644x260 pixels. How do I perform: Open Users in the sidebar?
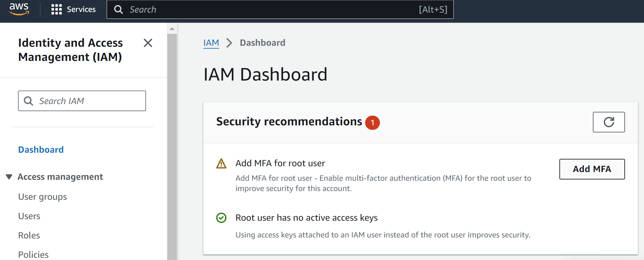pyautogui.click(x=29, y=216)
